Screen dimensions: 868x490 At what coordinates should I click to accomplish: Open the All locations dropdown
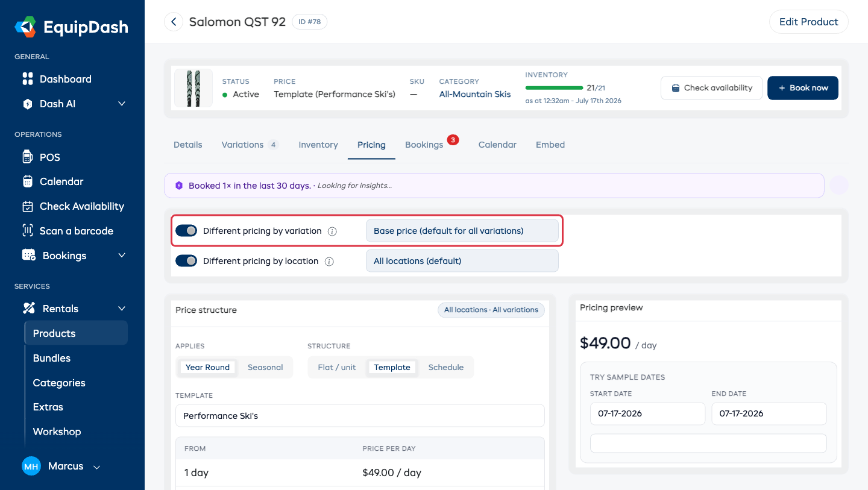462,261
